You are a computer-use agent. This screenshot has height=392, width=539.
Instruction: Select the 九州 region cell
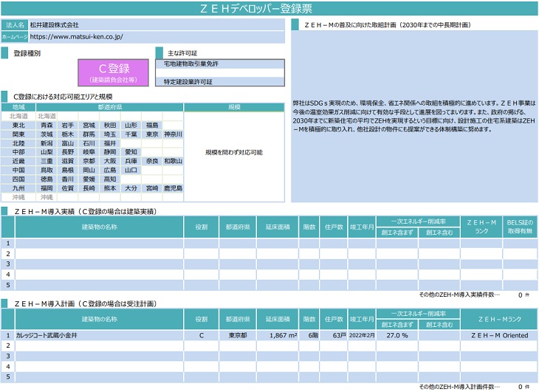18,188
